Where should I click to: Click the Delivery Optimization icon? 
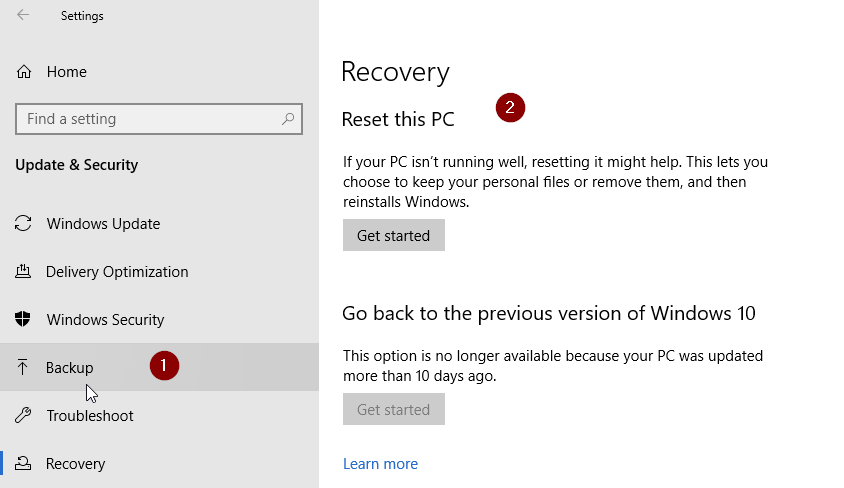[24, 272]
